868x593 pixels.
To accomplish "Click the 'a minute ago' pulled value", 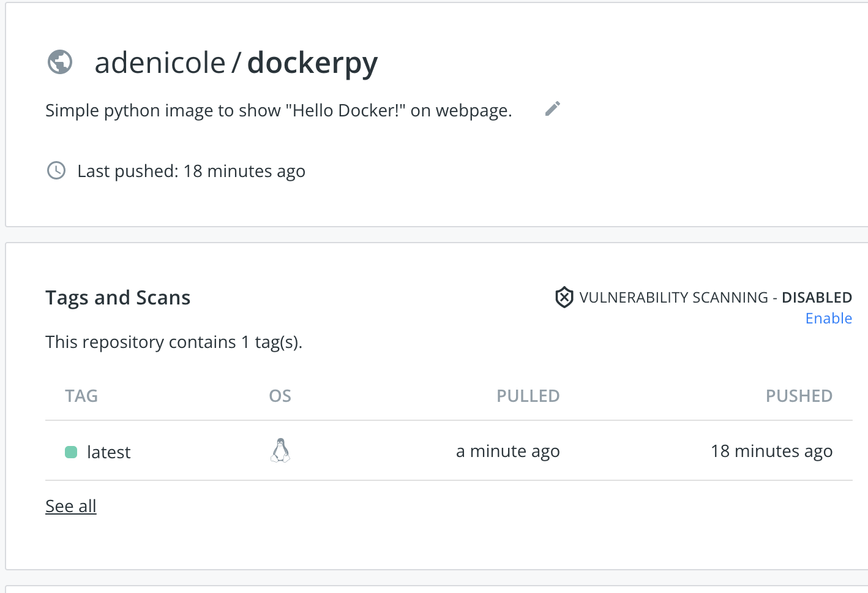I will [x=508, y=451].
